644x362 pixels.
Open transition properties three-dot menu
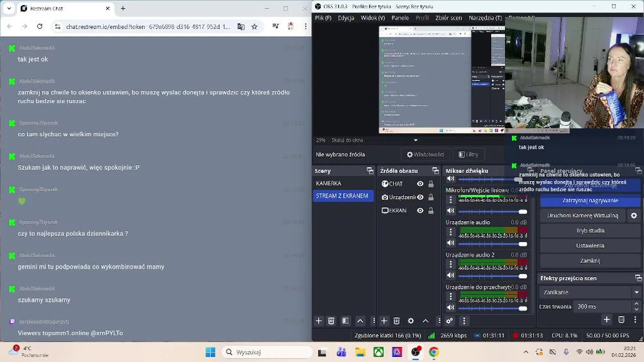click(x=635, y=320)
